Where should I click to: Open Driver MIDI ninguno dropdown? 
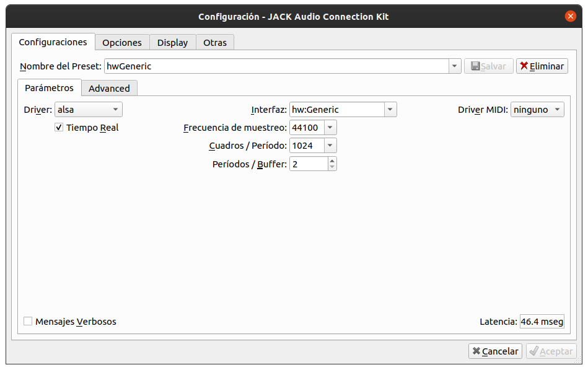pyautogui.click(x=537, y=110)
